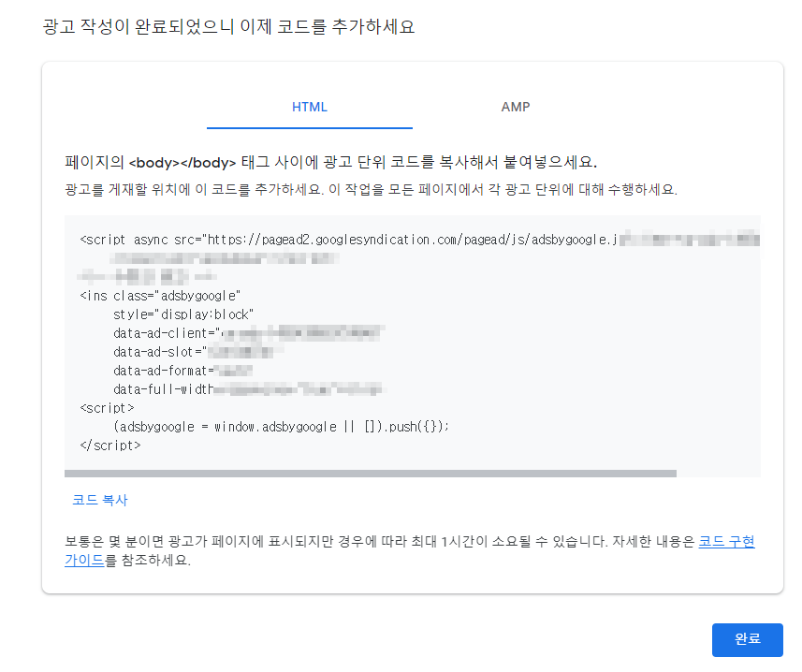Click the <body></body> instruction text
Screen dimensions: 802x672
click(331, 162)
